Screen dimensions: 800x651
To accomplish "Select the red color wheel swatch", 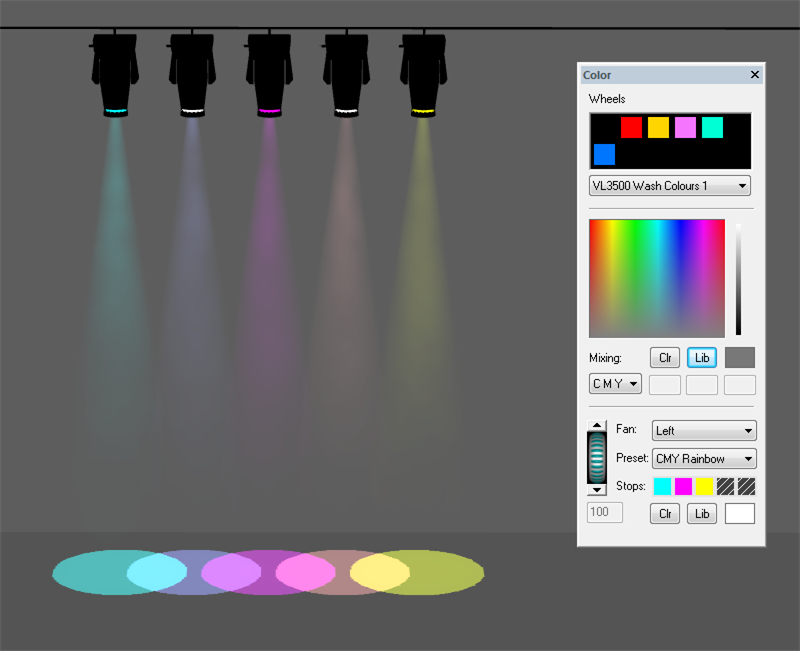I will point(631,127).
